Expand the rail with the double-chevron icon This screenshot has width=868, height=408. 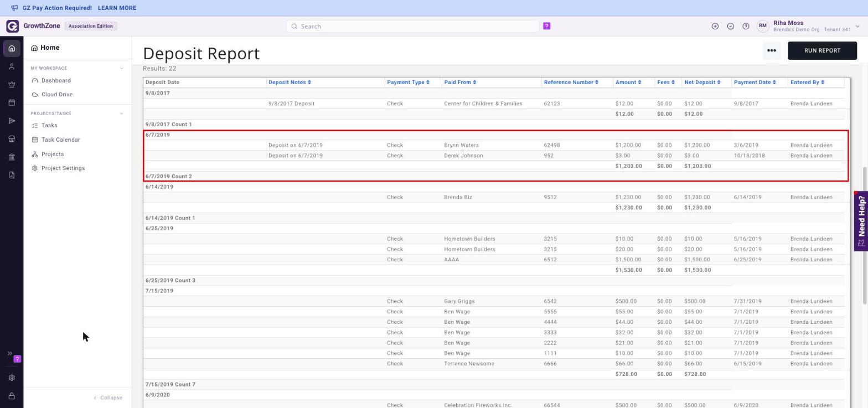9,353
